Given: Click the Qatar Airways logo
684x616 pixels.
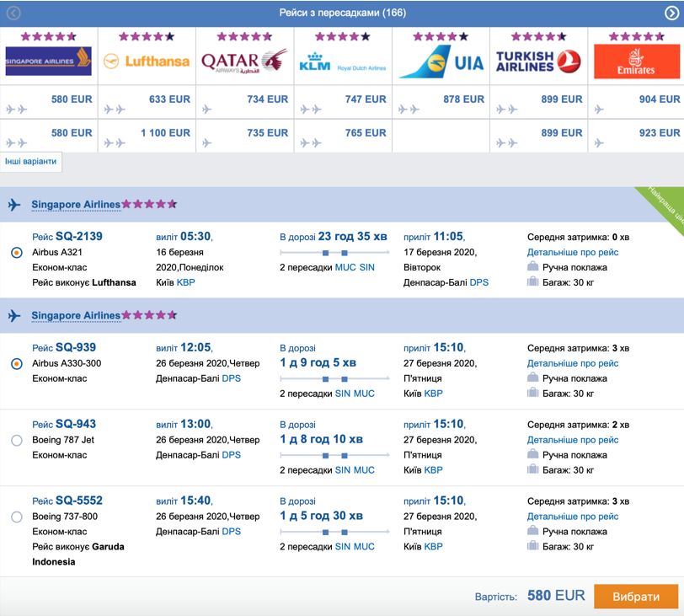Looking at the screenshot, I should pos(244,61).
